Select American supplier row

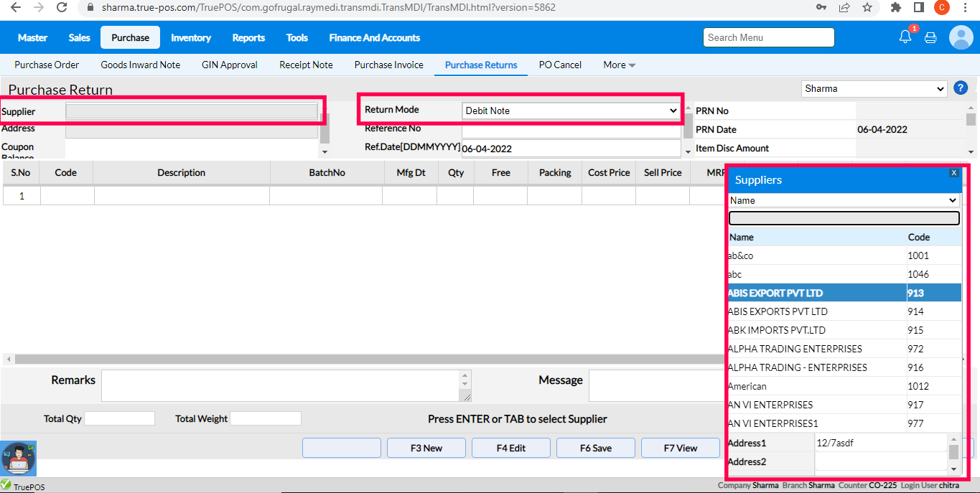coord(844,386)
